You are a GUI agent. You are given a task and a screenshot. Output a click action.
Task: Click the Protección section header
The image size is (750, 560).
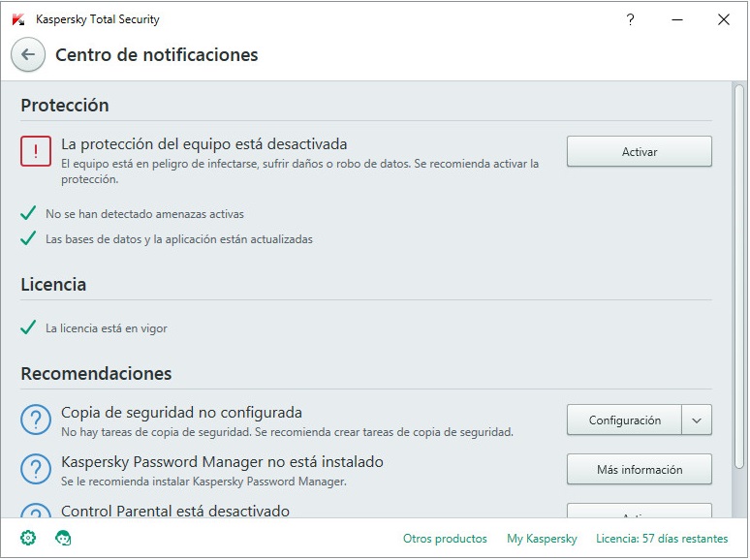(x=65, y=106)
